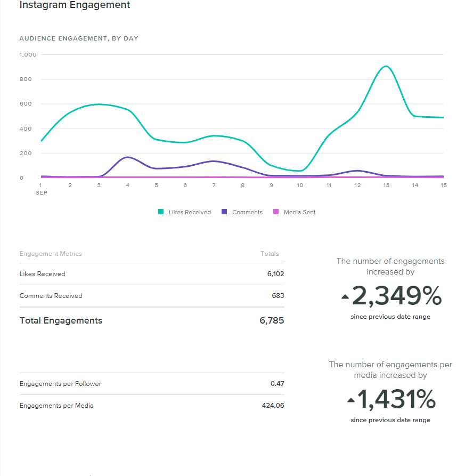This screenshot has height=476, width=473.
Task: Click the 424.06 per-media value
Action: [x=273, y=406]
